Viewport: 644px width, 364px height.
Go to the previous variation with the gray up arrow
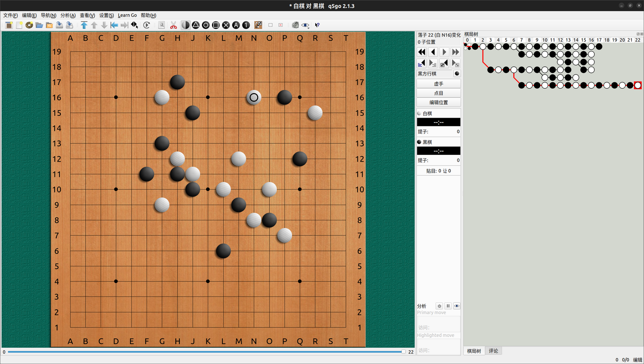tap(94, 25)
